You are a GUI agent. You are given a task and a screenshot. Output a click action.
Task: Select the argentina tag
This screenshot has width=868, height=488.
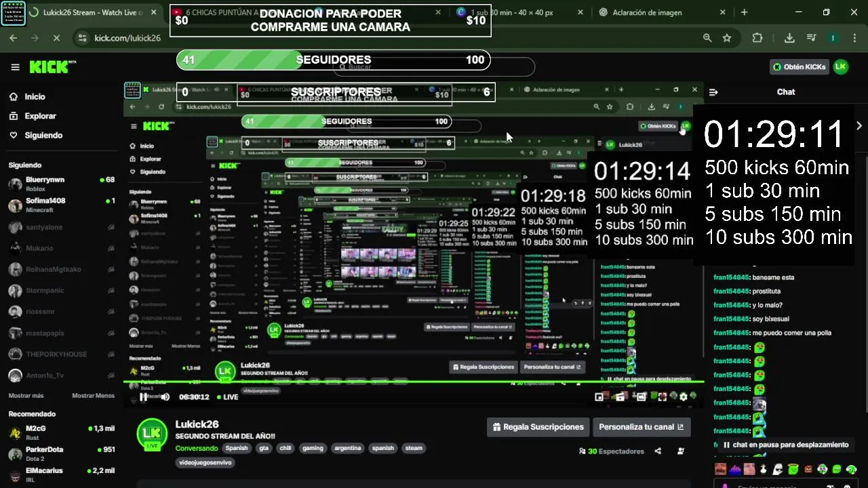349,448
